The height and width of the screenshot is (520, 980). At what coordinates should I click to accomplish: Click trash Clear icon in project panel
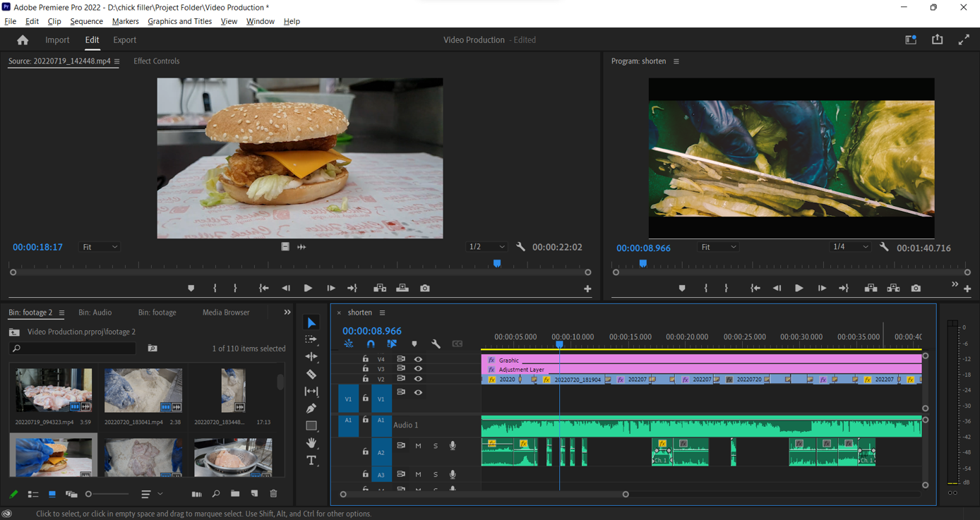pos(273,494)
